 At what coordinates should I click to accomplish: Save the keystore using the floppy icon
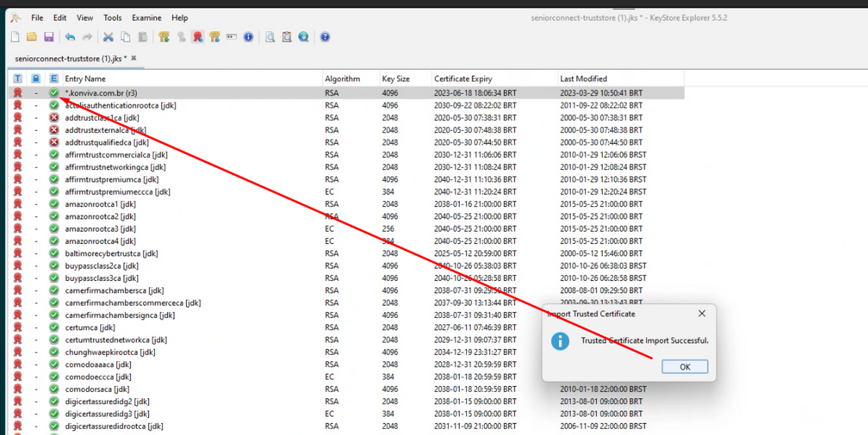[49, 37]
